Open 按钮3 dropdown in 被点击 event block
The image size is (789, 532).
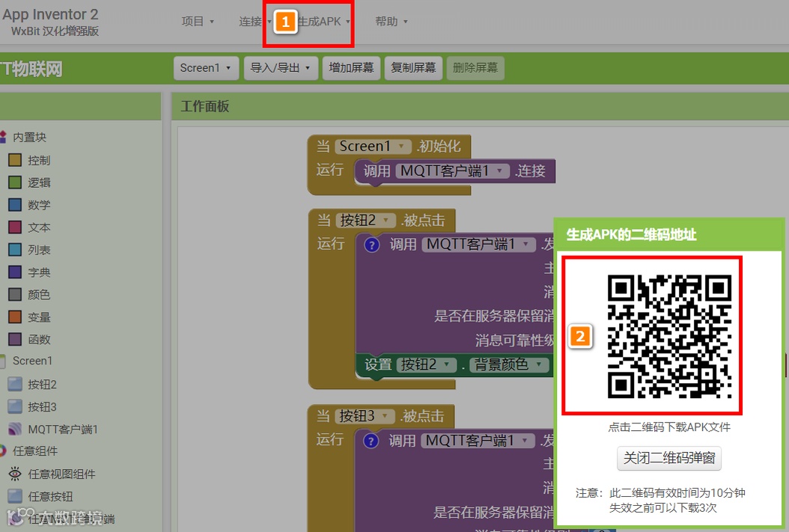tap(365, 416)
